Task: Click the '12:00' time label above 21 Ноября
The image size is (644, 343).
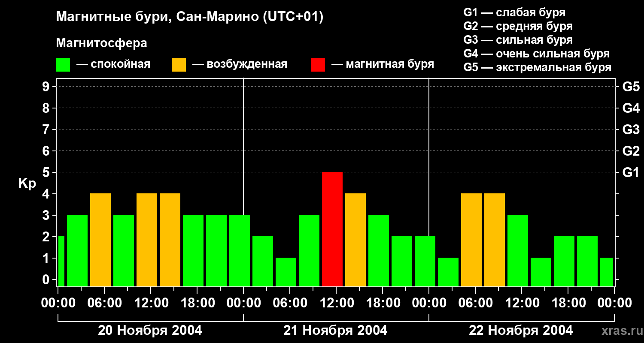Action: click(336, 303)
